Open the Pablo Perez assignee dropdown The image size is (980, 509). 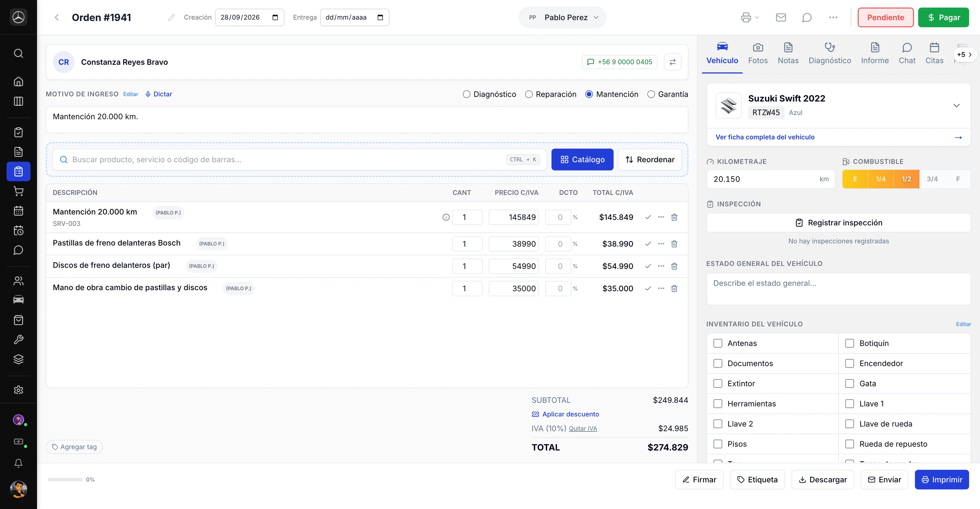[562, 17]
